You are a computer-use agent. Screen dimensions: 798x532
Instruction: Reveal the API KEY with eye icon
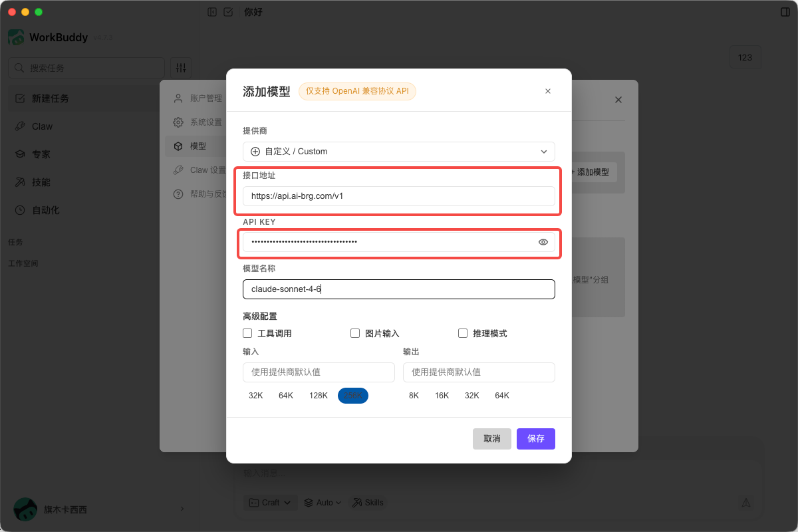click(x=543, y=242)
